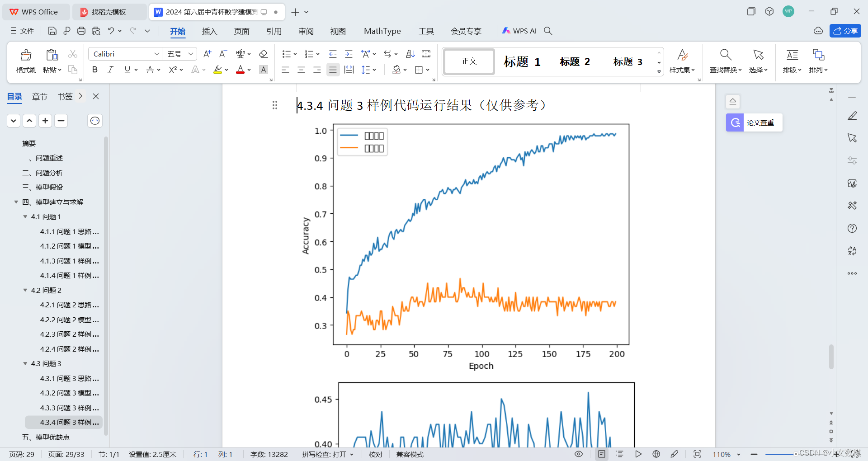Open the 拼写检查 dropdown in status bar
The width and height of the screenshot is (868, 461).
point(352,455)
